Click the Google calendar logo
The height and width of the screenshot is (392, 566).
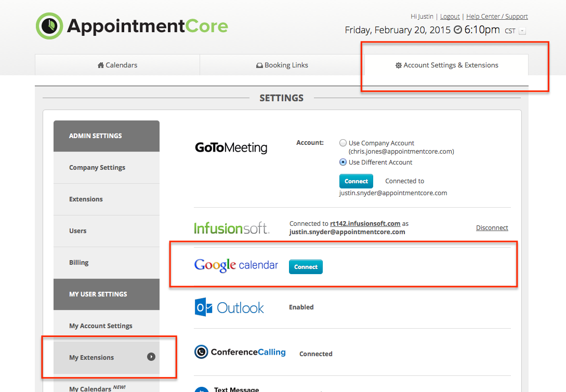pos(236,265)
